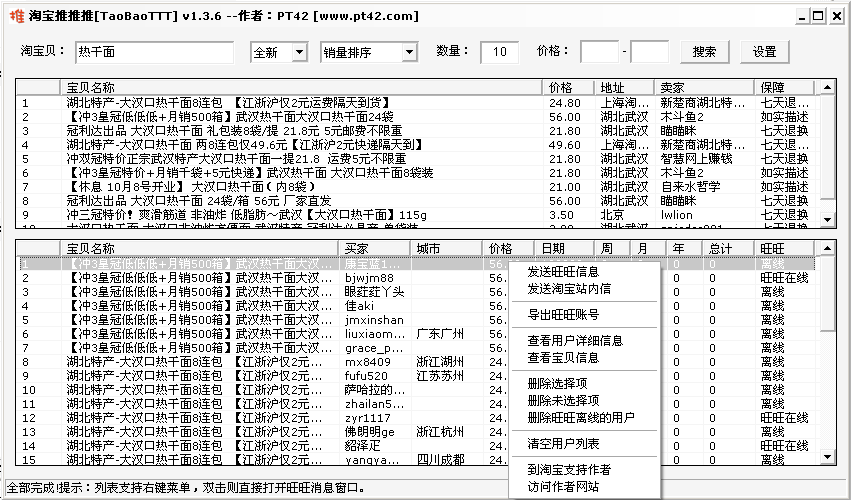
Task: Click 旺旺在线 status in row 2
Action: pyautogui.click(x=784, y=278)
